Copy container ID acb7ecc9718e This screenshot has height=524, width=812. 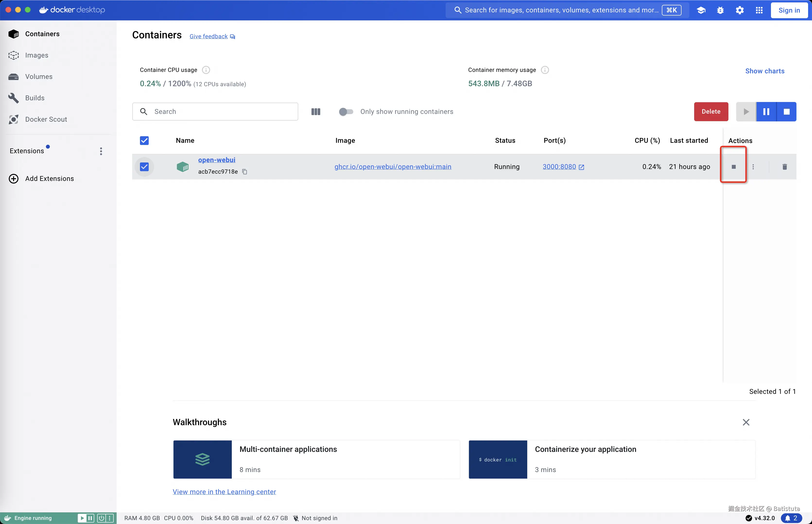[244, 172]
